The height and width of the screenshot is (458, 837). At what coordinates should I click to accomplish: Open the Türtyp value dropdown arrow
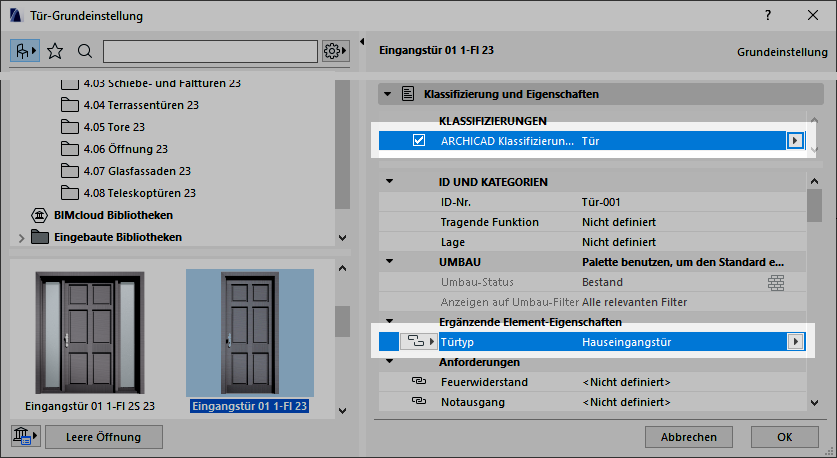795,342
